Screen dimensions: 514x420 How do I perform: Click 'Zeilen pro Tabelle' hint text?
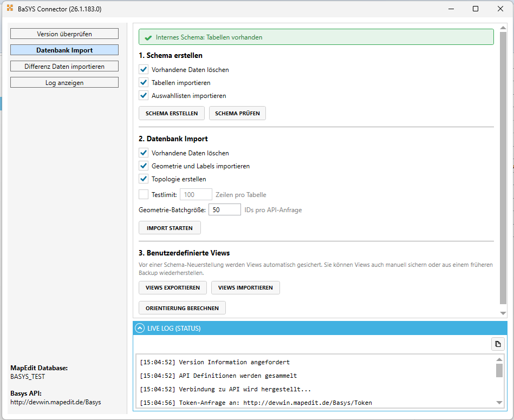(241, 195)
